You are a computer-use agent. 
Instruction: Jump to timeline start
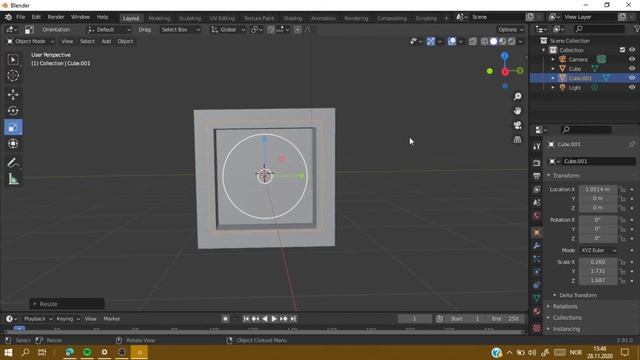(x=246, y=319)
